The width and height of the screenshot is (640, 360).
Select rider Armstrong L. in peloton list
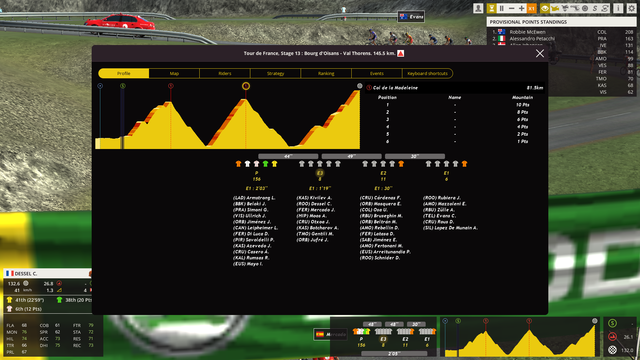[x=254, y=198]
